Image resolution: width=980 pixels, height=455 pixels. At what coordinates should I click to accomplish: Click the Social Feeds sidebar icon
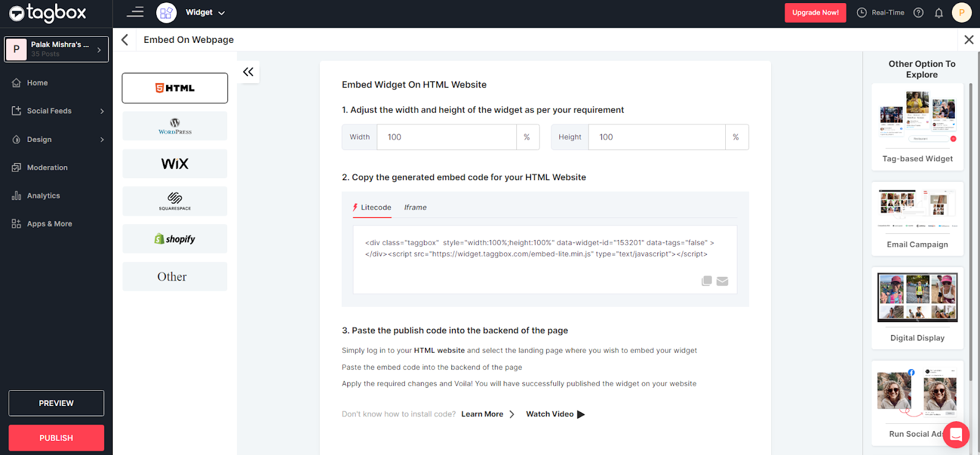(x=17, y=111)
